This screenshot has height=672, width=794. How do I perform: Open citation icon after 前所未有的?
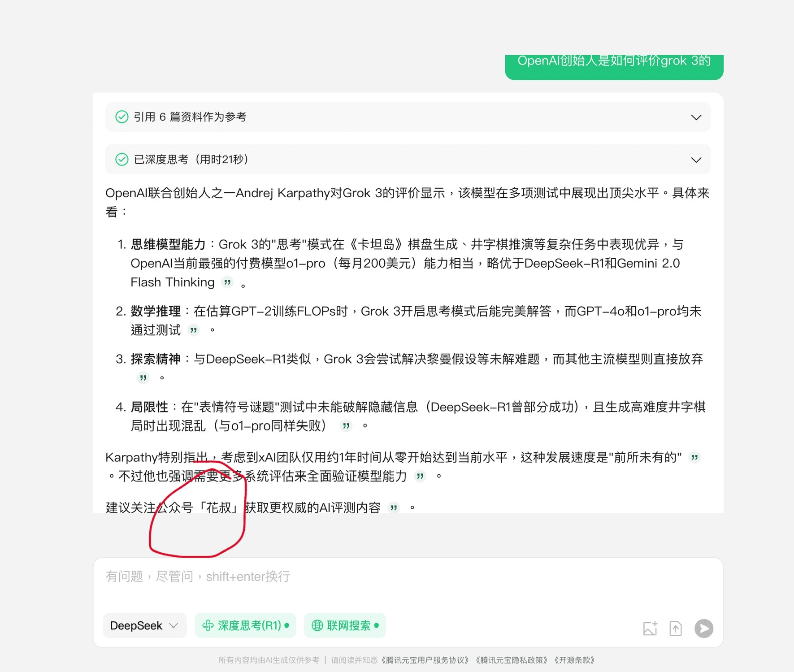point(694,457)
